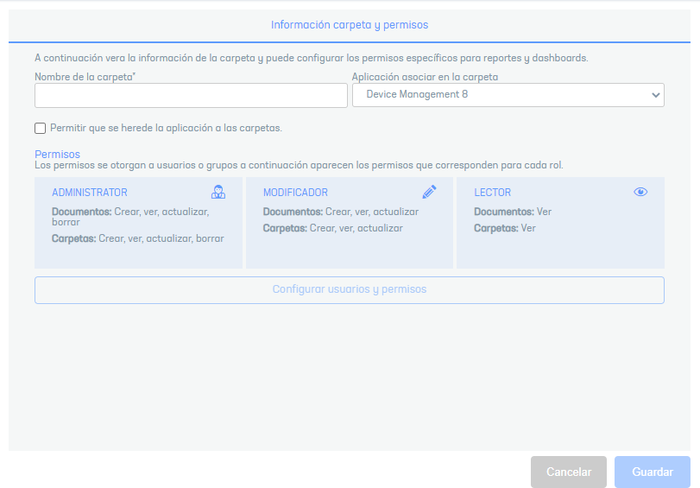Click the Modificador pencil icon
700x488 pixels.
429,192
